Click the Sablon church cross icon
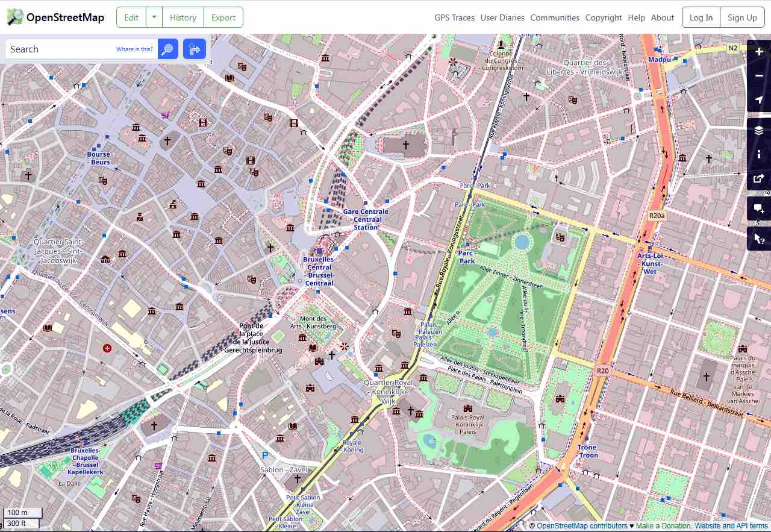This screenshot has height=532, width=771. point(297,479)
